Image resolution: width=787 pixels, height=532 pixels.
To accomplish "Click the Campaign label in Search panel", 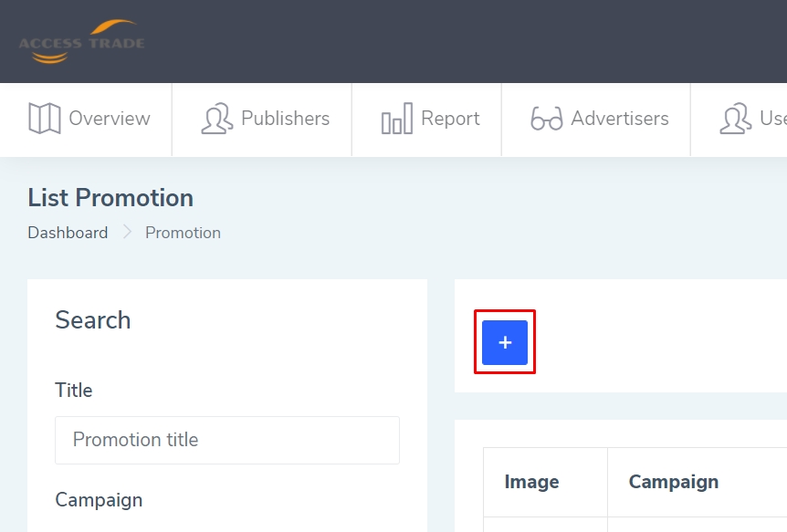I will click(99, 500).
